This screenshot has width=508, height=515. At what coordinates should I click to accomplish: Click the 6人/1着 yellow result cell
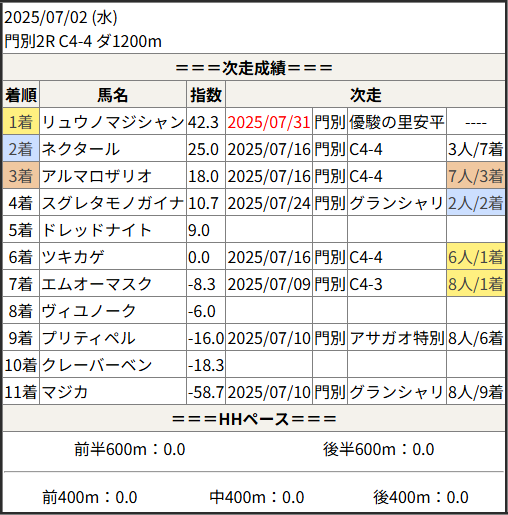[x=476, y=257]
